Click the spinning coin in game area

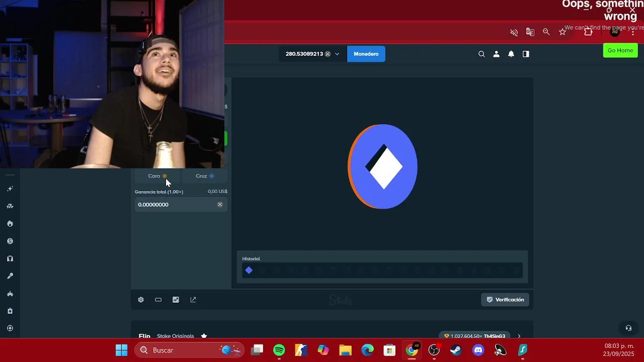383,166
